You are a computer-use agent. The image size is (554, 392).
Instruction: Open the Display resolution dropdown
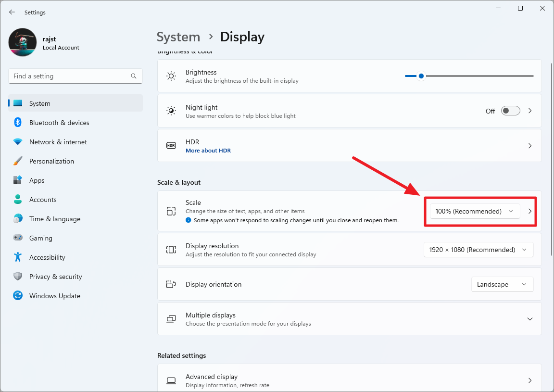478,249
